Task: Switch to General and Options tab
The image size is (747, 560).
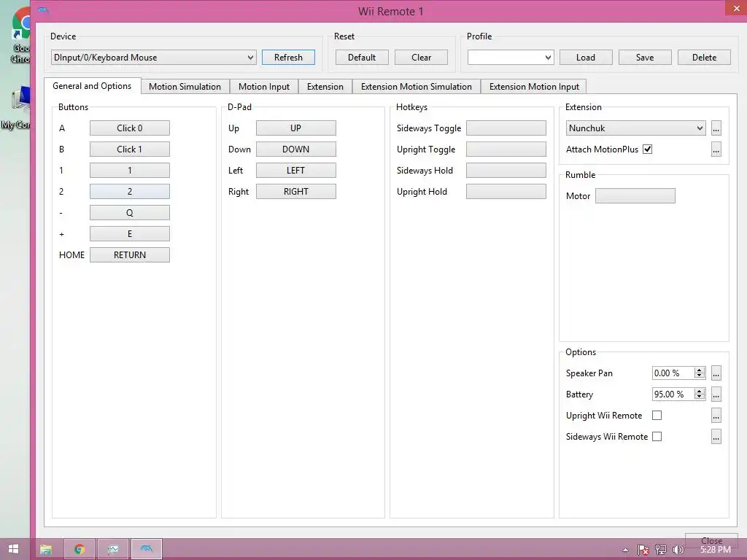Action: (x=92, y=86)
